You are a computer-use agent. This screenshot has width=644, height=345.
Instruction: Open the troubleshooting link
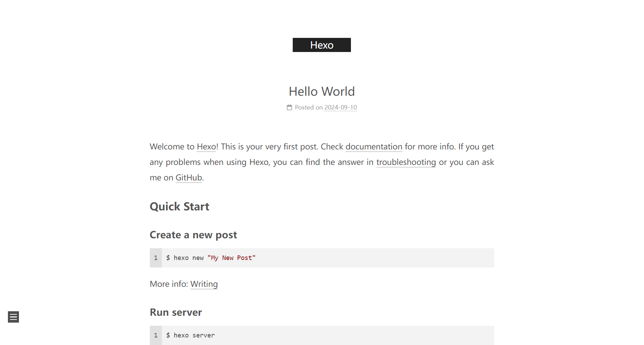coord(406,162)
